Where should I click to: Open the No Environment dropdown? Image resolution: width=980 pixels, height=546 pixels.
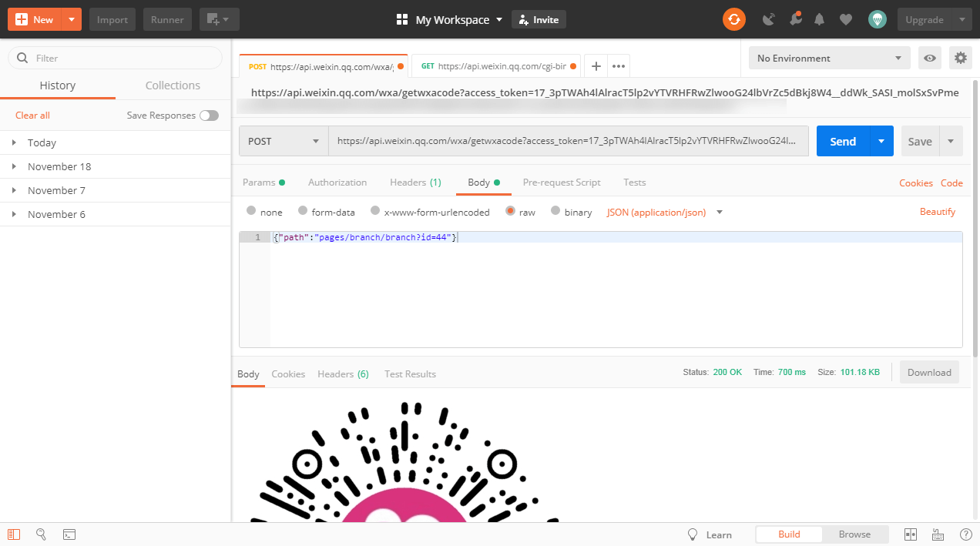point(829,58)
